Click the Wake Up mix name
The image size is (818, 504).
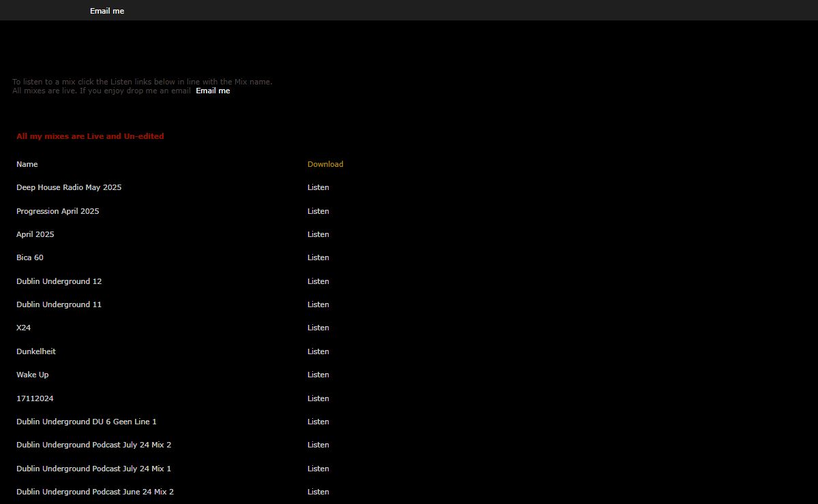(x=33, y=375)
